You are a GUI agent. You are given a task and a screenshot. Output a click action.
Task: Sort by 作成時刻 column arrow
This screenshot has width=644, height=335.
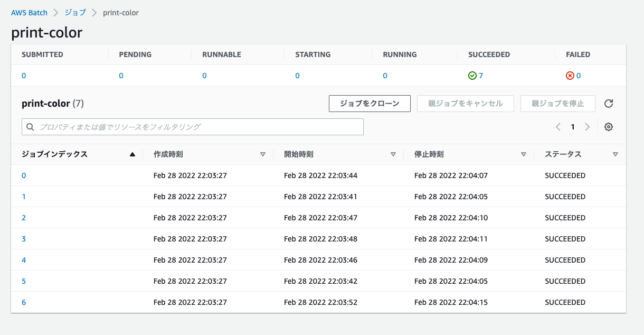[263, 154]
